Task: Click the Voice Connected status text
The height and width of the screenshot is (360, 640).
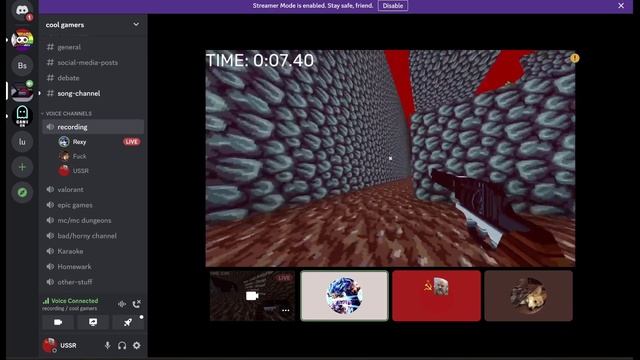Action: click(74, 301)
